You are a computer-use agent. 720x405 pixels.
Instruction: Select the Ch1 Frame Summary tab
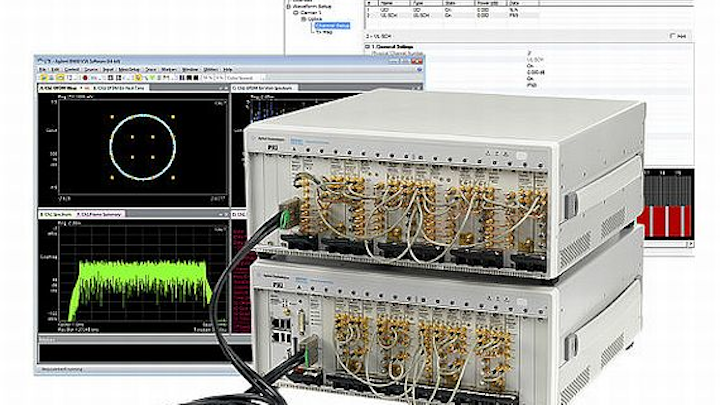pos(99,214)
